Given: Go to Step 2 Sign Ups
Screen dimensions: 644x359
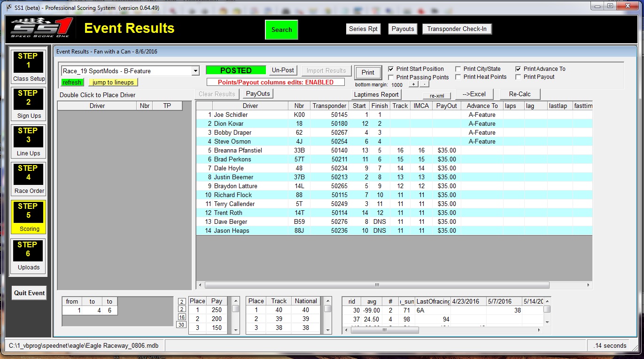Looking at the screenshot, I should [x=28, y=104].
